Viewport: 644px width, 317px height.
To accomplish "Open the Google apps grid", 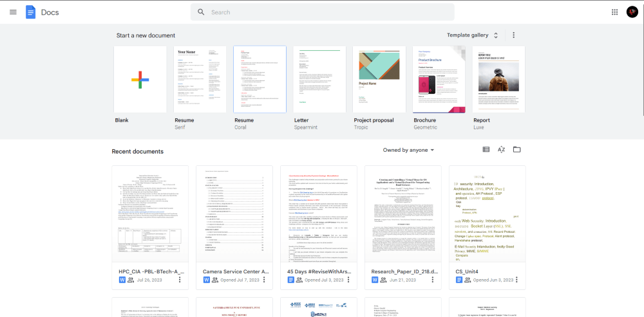I will pos(614,12).
